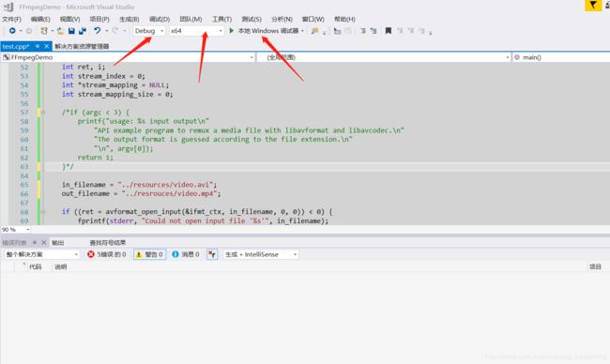This screenshot has height=364, width=610.
Task: Collapse the comment block at line 57
Action: 43,113
